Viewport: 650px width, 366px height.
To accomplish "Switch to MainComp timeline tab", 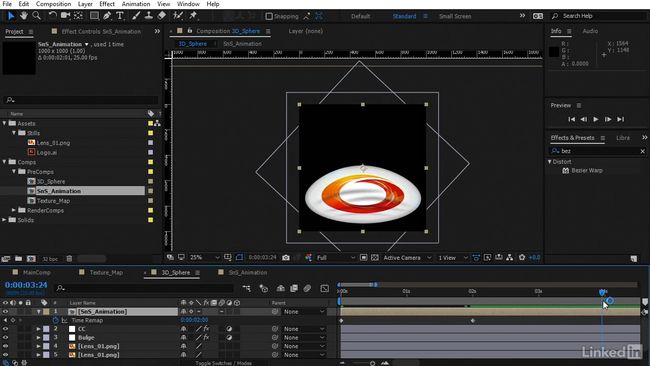I will (36, 272).
